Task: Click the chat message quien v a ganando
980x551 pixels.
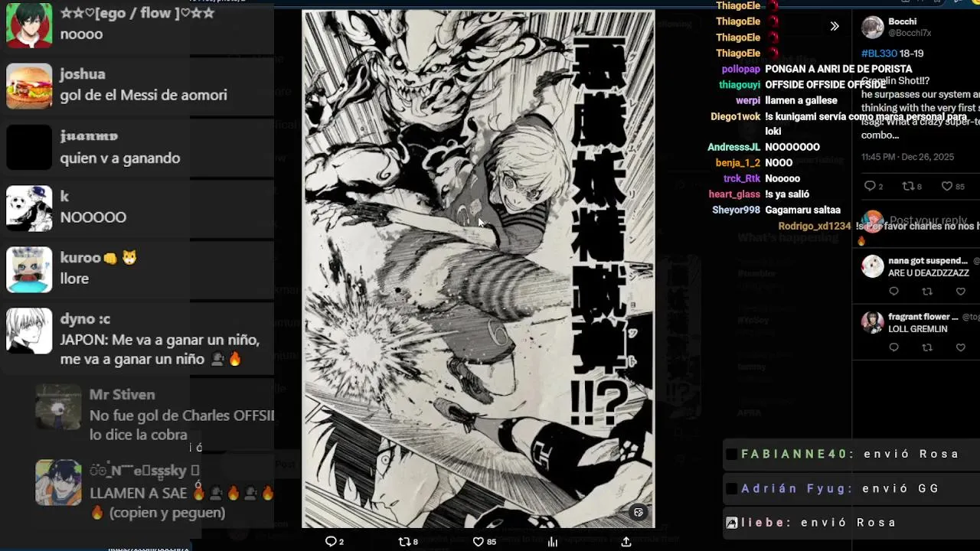Action: (x=120, y=158)
